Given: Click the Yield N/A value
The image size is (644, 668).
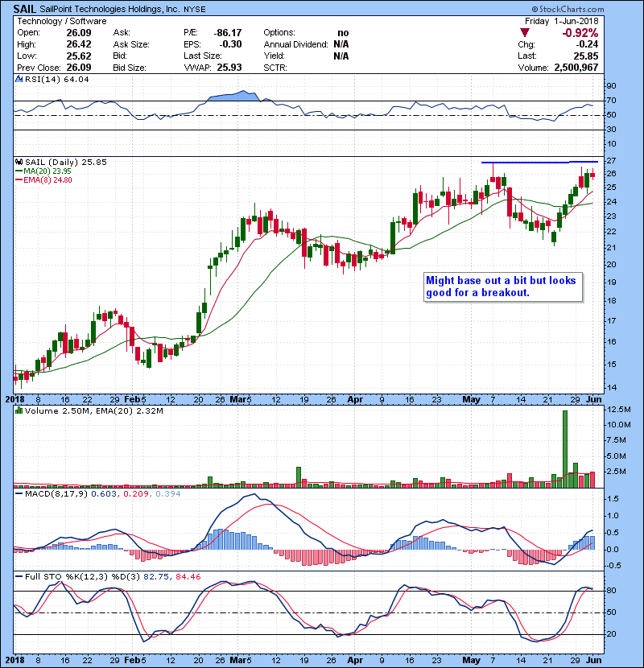Looking at the screenshot, I should pyautogui.click(x=341, y=56).
